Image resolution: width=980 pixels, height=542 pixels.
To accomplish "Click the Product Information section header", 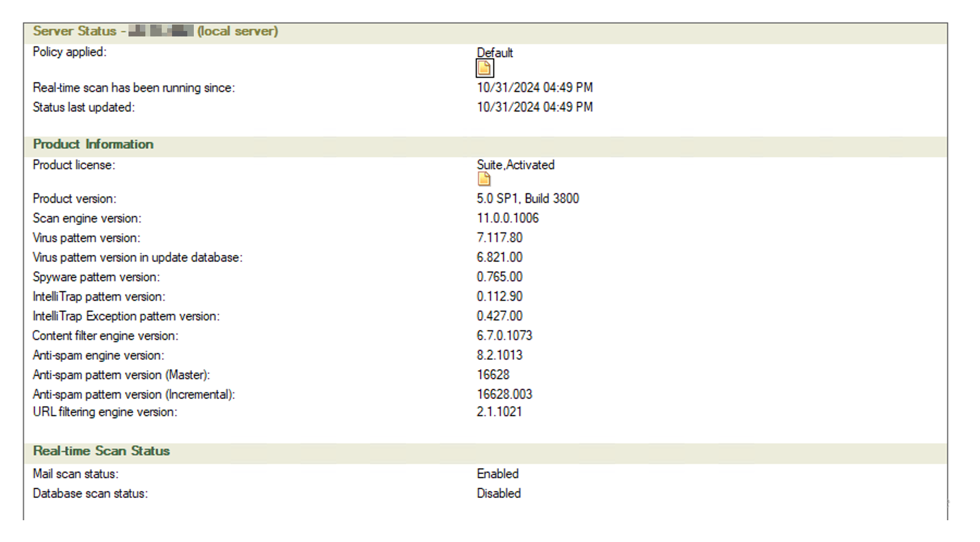I will 93,144.
